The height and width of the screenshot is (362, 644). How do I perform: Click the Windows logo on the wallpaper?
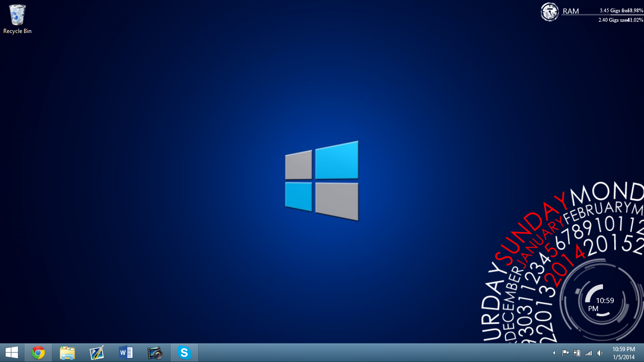click(x=322, y=181)
